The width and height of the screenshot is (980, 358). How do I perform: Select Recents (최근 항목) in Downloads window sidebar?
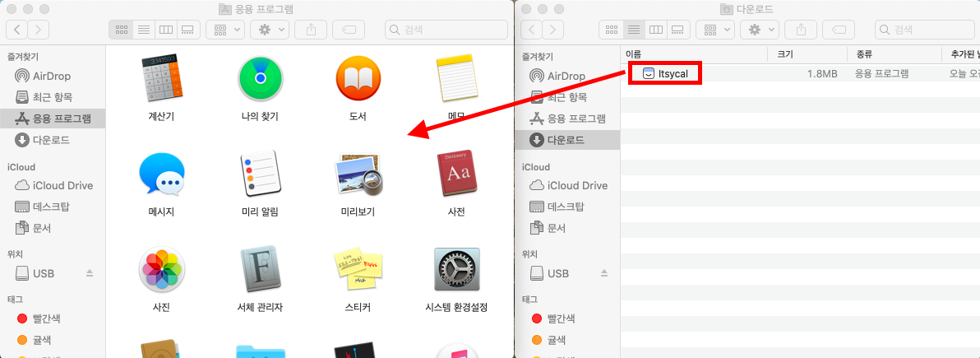(x=567, y=97)
